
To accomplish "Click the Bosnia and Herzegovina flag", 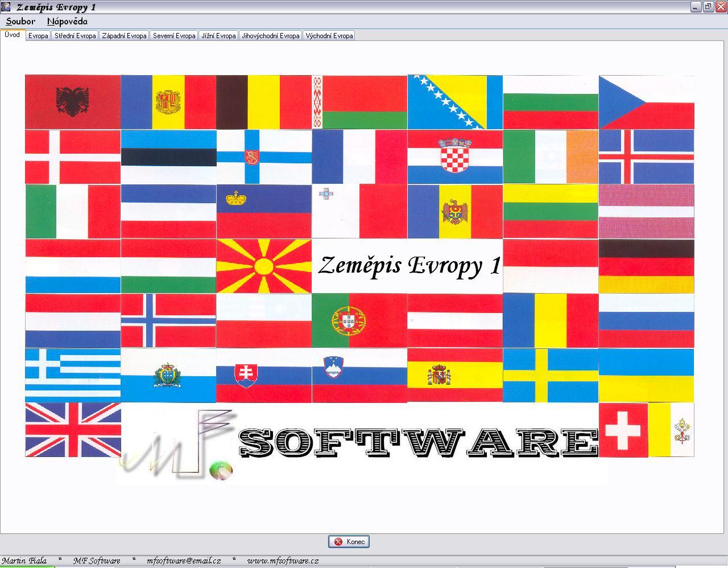I will click(x=455, y=102).
